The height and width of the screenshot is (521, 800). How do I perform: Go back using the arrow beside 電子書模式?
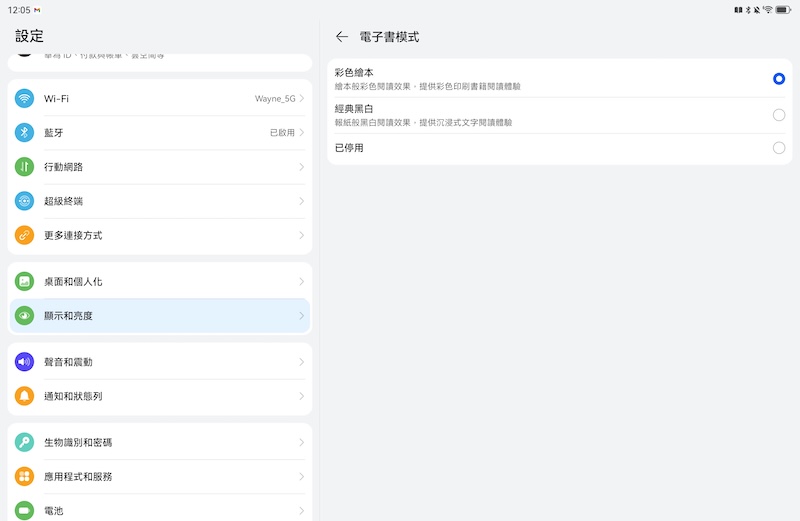342,37
